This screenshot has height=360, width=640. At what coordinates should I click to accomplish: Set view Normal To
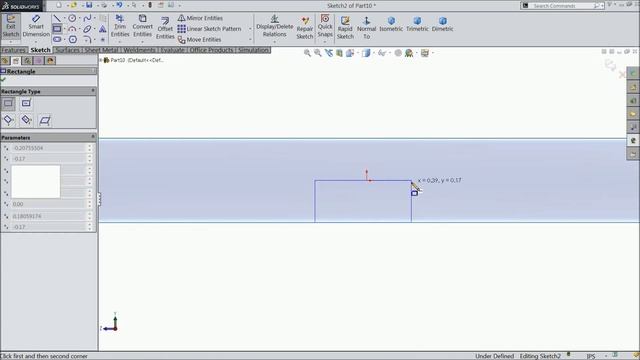pos(367,28)
